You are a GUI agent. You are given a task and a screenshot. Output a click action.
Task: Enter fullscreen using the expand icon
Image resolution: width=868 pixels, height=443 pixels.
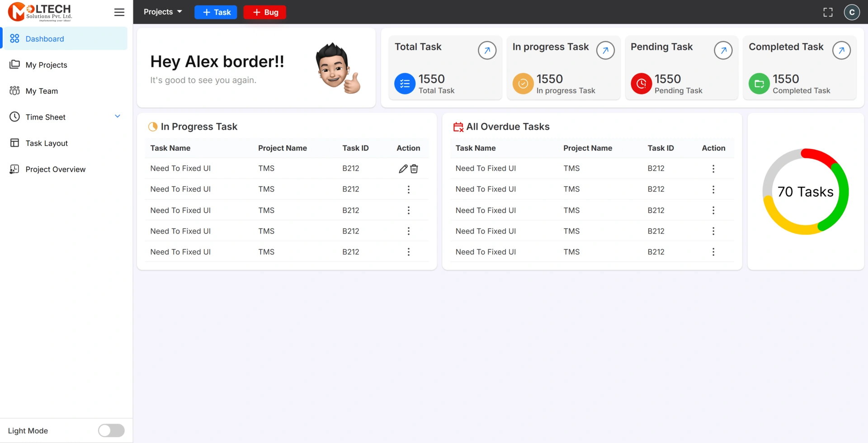tap(828, 12)
